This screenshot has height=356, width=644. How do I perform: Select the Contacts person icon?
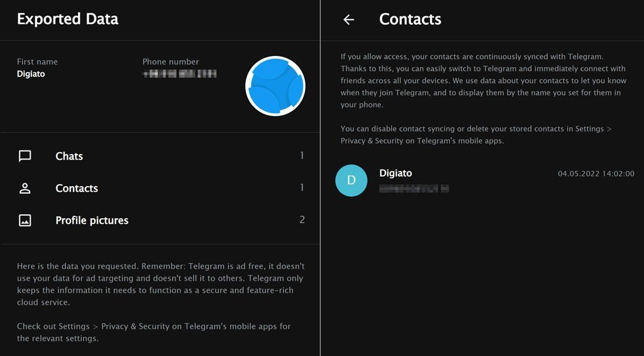click(x=25, y=188)
